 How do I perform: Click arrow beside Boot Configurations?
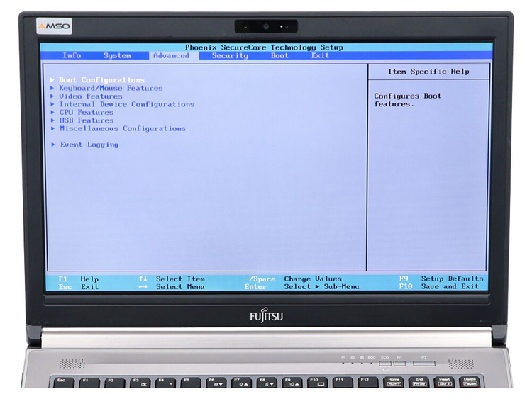tap(52, 80)
